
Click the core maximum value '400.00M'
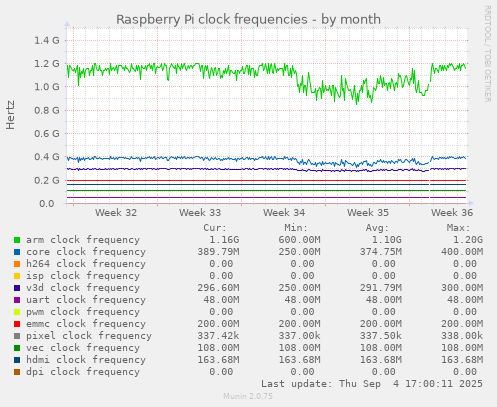tap(462, 252)
